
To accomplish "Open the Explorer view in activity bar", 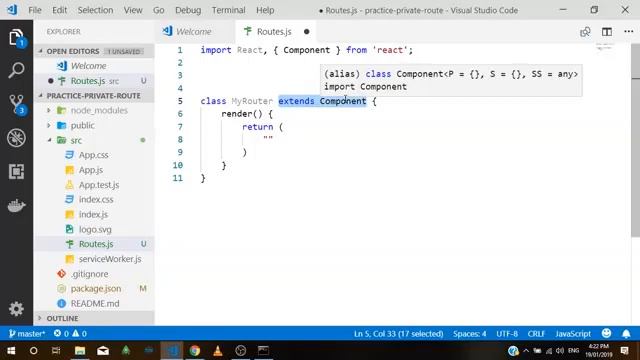I will [16, 38].
